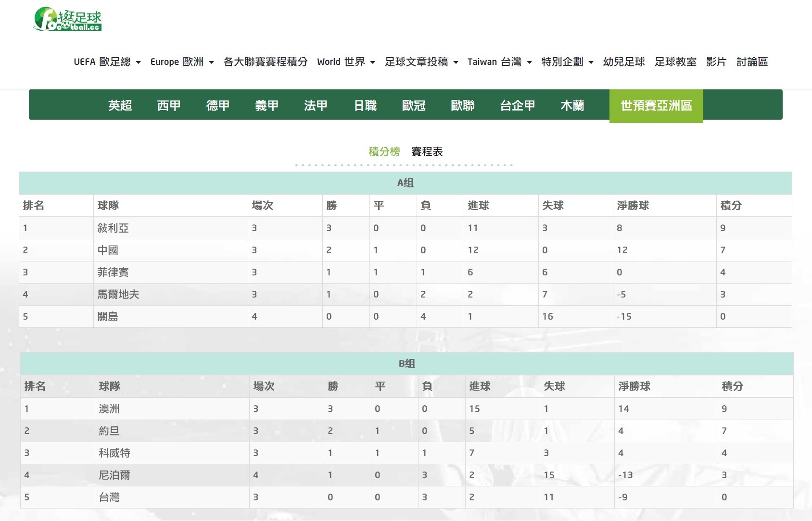Open 足球教室 in the navigation

pos(675,62)
